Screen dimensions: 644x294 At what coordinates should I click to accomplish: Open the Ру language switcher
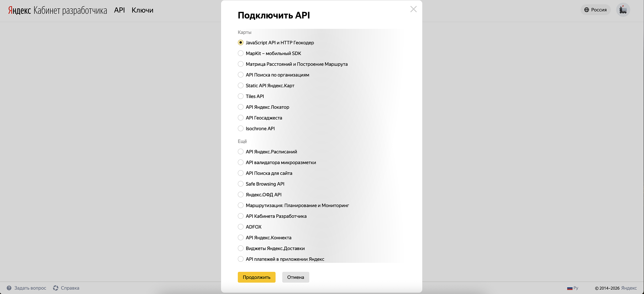pos(573,288)
